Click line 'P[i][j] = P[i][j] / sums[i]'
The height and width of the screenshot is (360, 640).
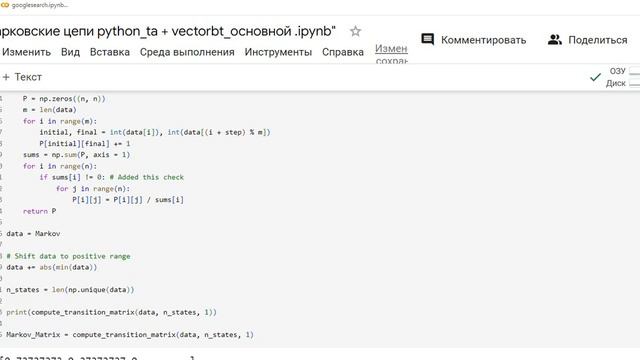[128, 200]
